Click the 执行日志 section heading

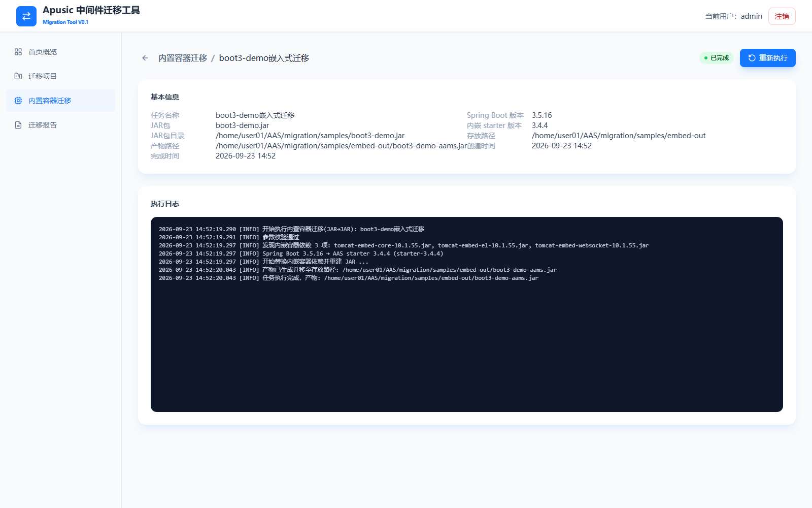click(x=165, y=204)
